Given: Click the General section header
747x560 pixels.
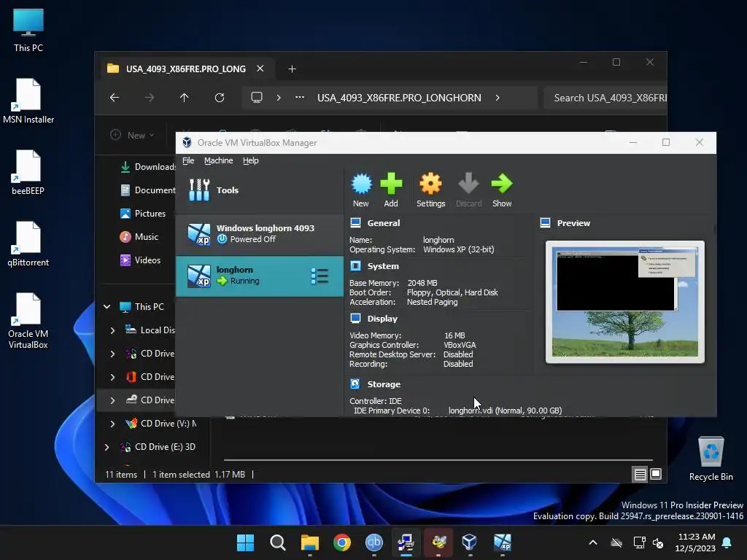Looking at the screenshot, I should tap(384, 223).
